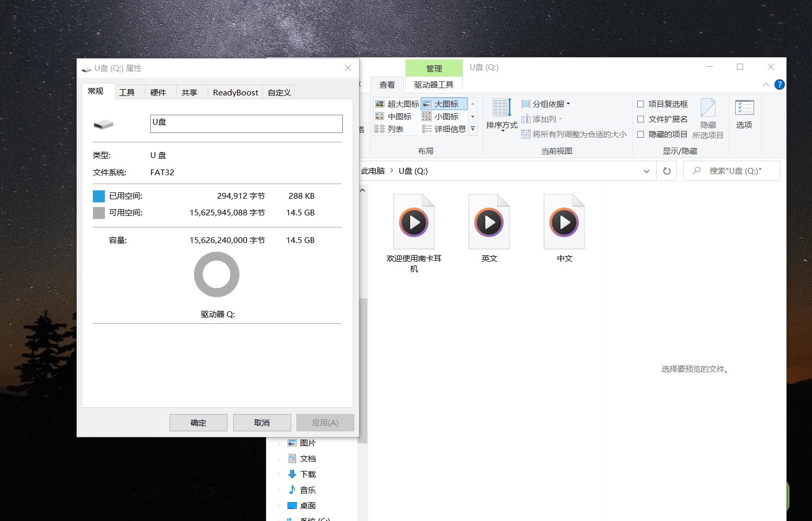
Task: Open the Group by dropdown
Action: (546, 104)
